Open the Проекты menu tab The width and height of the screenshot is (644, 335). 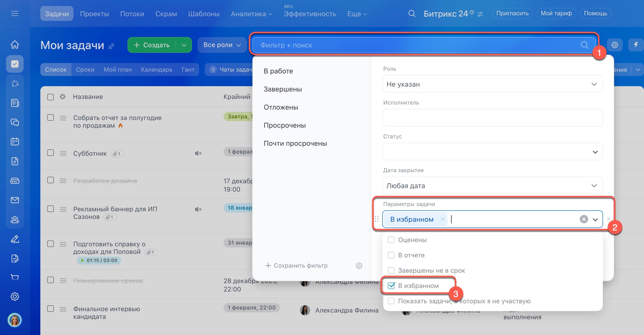coord(94,14)
